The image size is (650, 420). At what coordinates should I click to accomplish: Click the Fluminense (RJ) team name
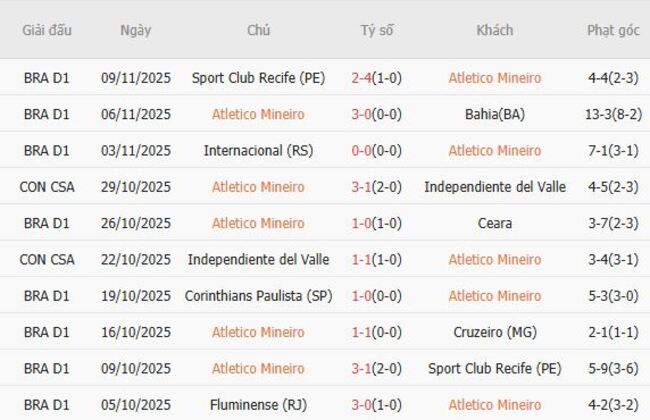(x=258, y=405)
